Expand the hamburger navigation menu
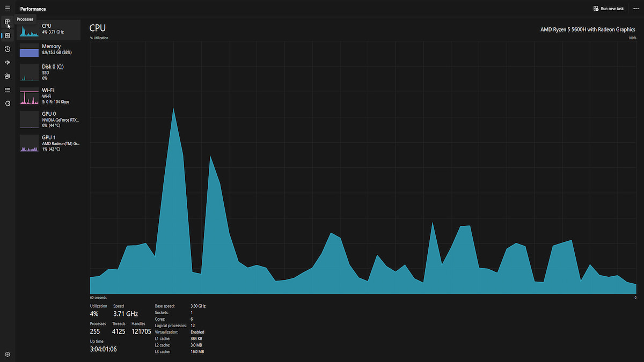 [8, 9]
